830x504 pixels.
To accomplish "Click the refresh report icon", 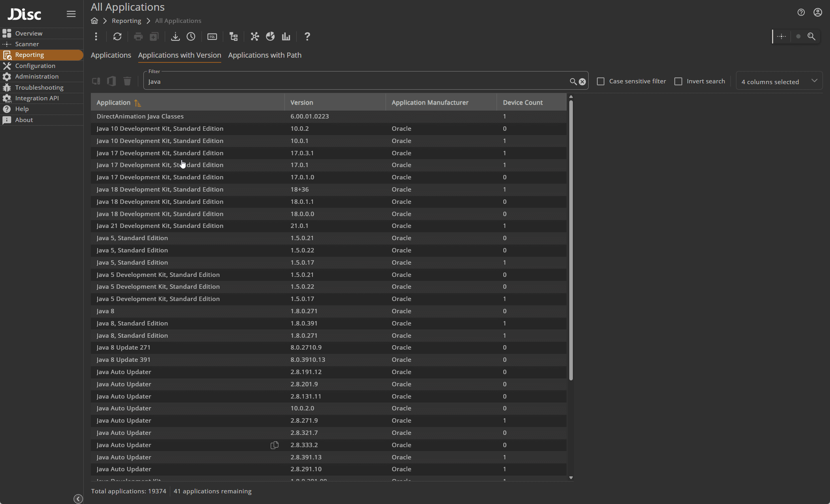I will click(x=117, y=37).
